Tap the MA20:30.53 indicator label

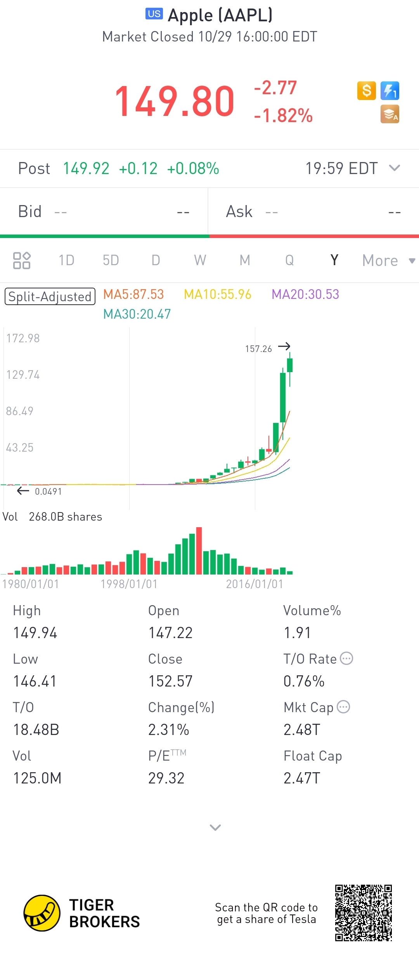tap(305, 294)
